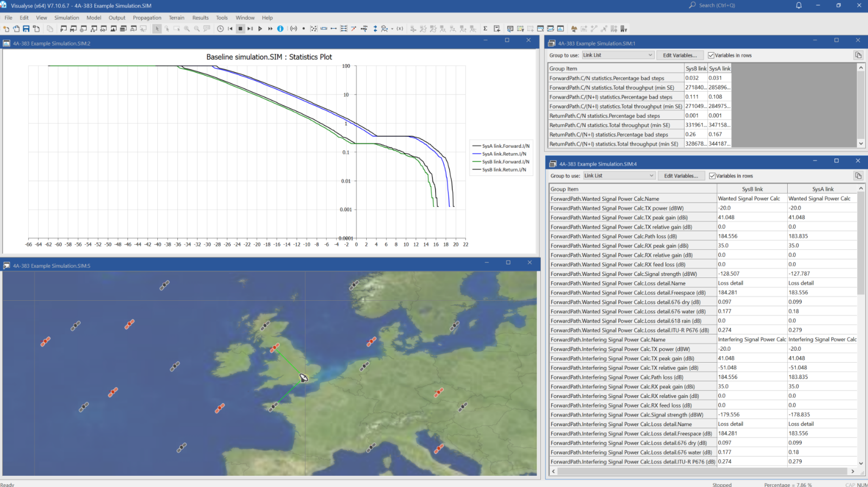Screen dimensions: 868x487
Task: Play the simulation
Action: point(260,29)
